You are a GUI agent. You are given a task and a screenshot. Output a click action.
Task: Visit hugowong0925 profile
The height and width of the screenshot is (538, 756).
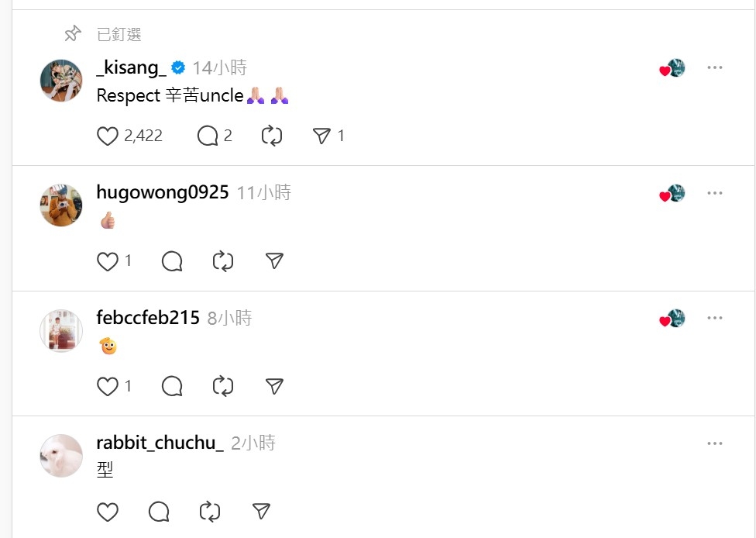coord(163,193)
